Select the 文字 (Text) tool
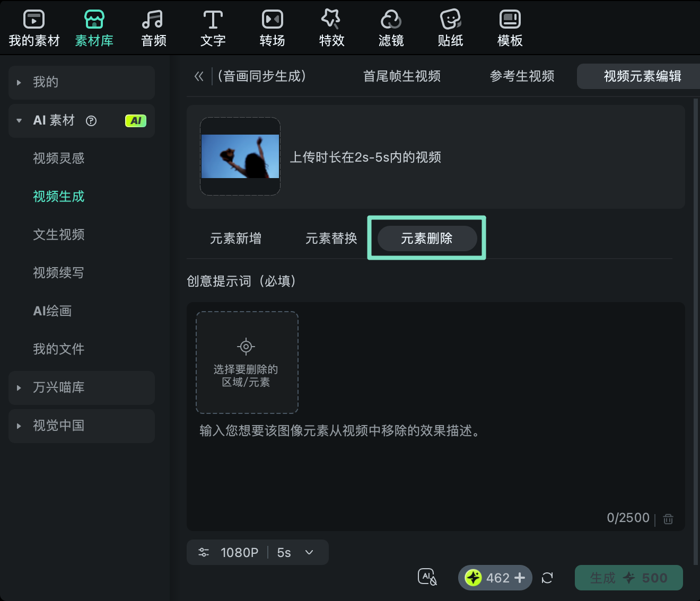700x601 pixels. click(x=213, y=26)
